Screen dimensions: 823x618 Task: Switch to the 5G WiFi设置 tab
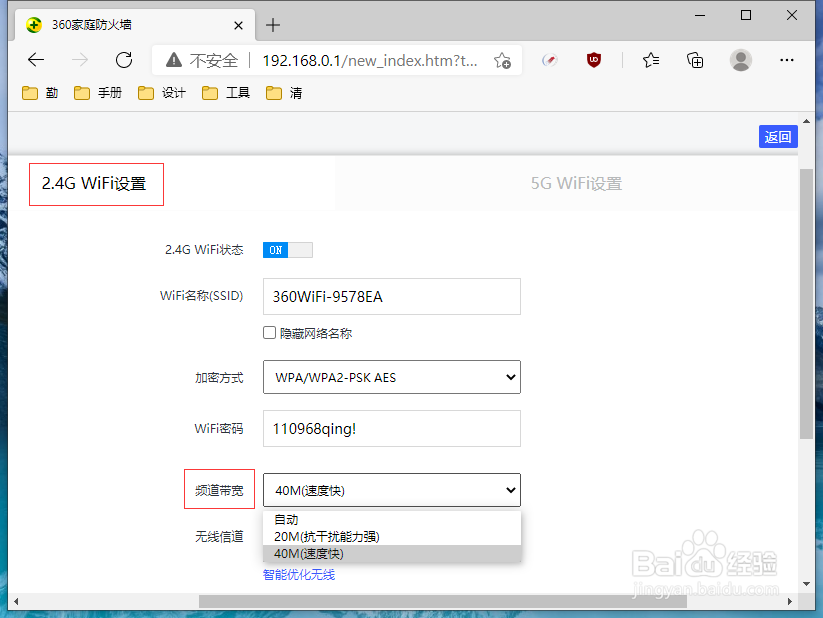tap(576, 183)
